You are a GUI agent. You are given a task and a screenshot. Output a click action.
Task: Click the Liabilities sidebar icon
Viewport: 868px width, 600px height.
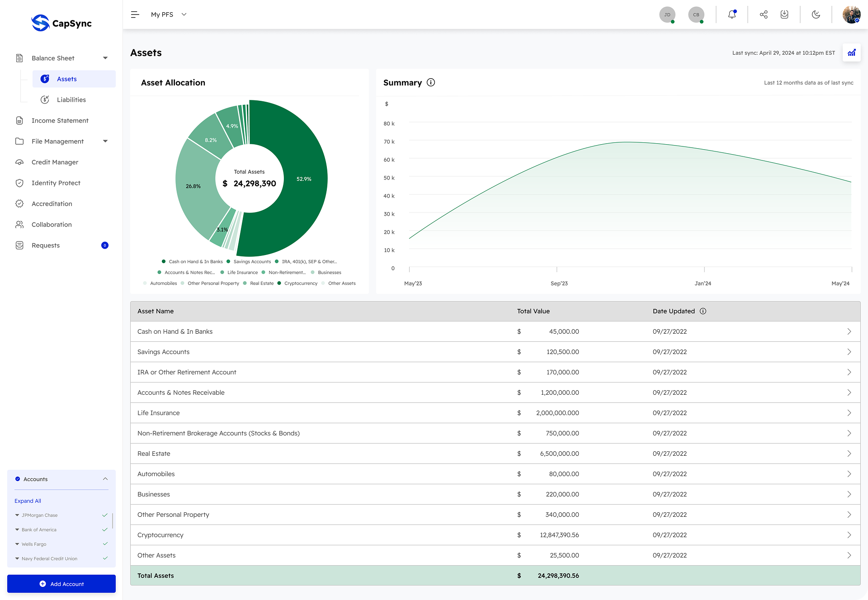[x=45, y=99]
